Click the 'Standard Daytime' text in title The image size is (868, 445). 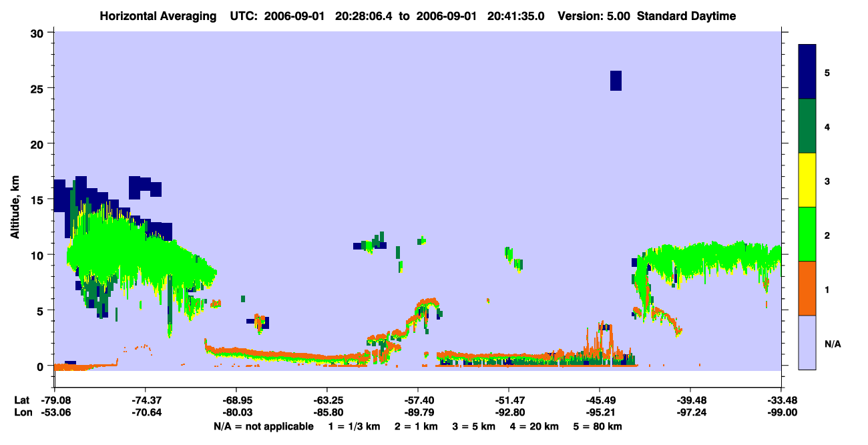(686, 16)
